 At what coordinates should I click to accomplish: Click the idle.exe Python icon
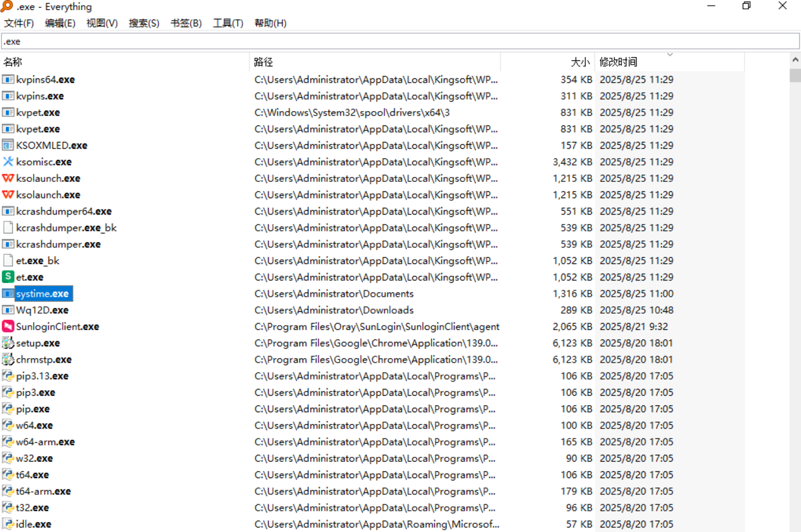(8, 524)
